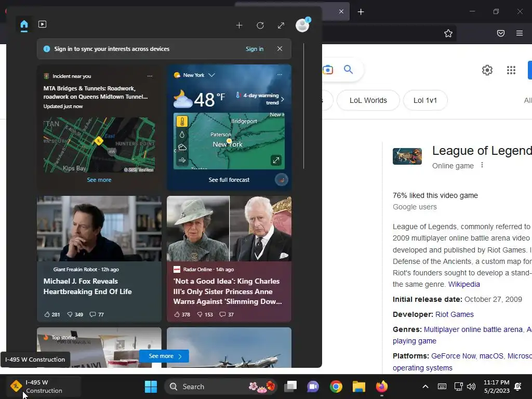Open the Riot Games developer link
This screenshot has height=399, width=532.
click(x=454, y=314)
